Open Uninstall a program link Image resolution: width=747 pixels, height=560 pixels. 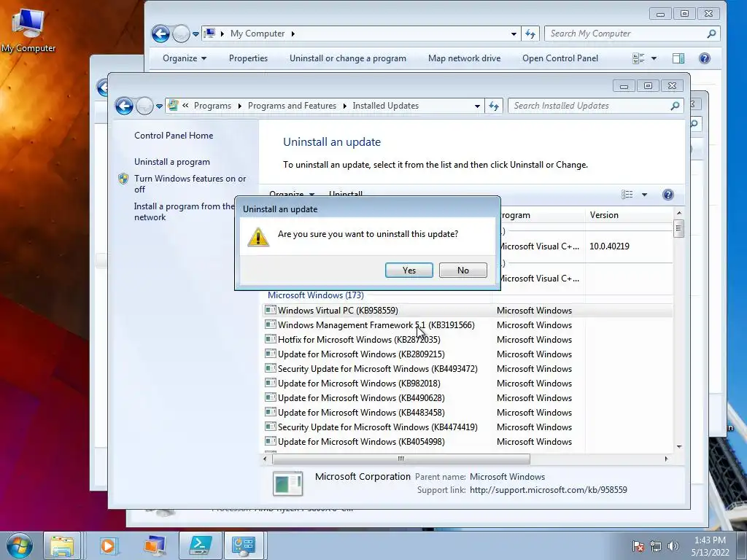coord(172,161)
